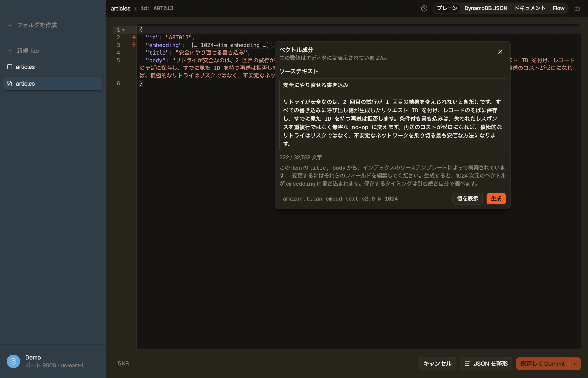Click the model name amazon.titan-embed-text-v2:0 @ 1024
The image size is (588, 378).
[x=340, y=199]
